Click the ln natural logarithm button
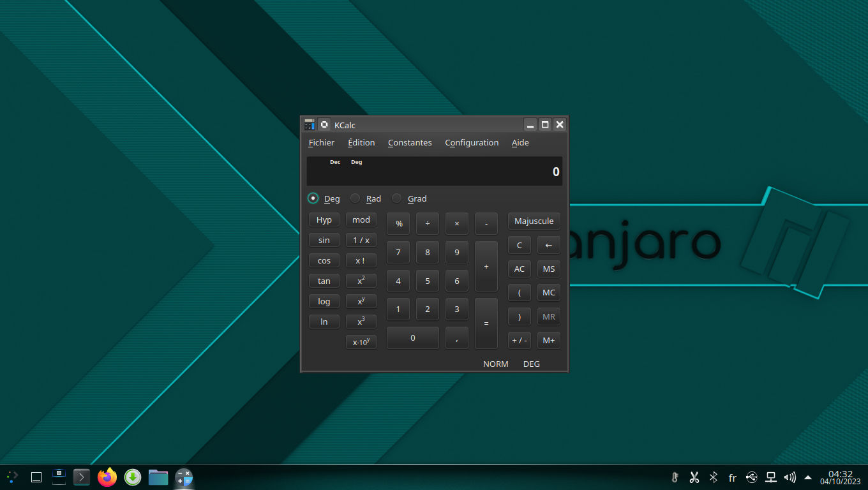The height and width of the screenshot is (490, 868). tap(324, 322)
